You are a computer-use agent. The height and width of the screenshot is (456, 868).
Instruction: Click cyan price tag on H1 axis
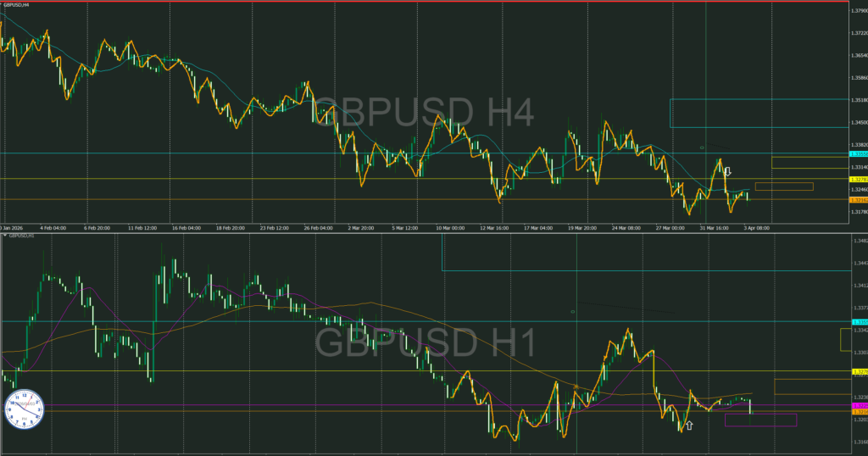point(857,323)
